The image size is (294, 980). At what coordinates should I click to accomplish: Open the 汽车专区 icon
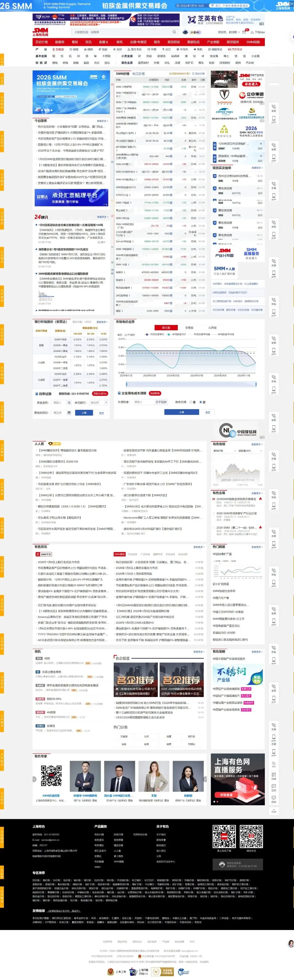[230, 49]
